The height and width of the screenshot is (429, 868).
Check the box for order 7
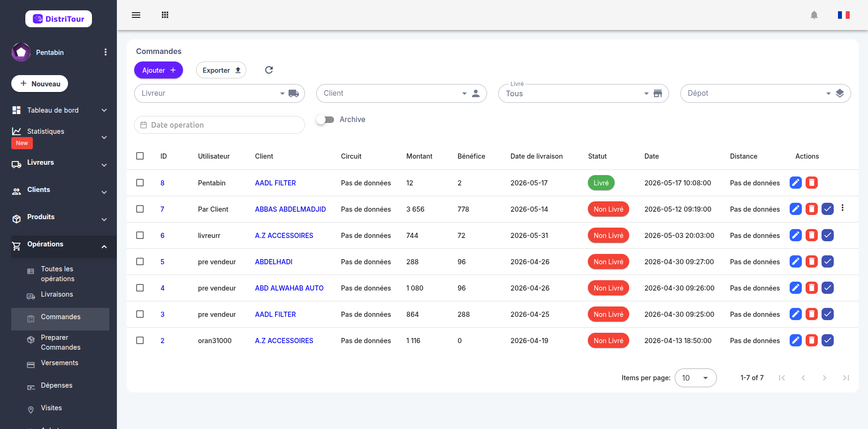point(140,209)
